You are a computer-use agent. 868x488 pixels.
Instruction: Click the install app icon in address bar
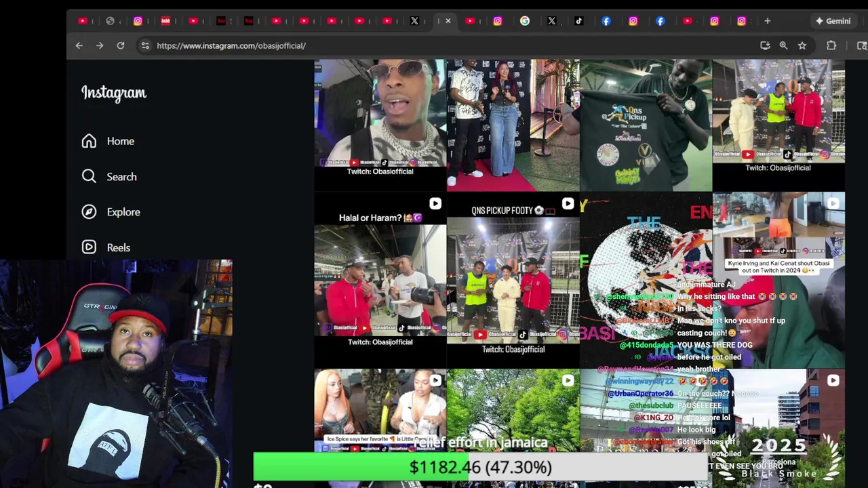(765, 45)
